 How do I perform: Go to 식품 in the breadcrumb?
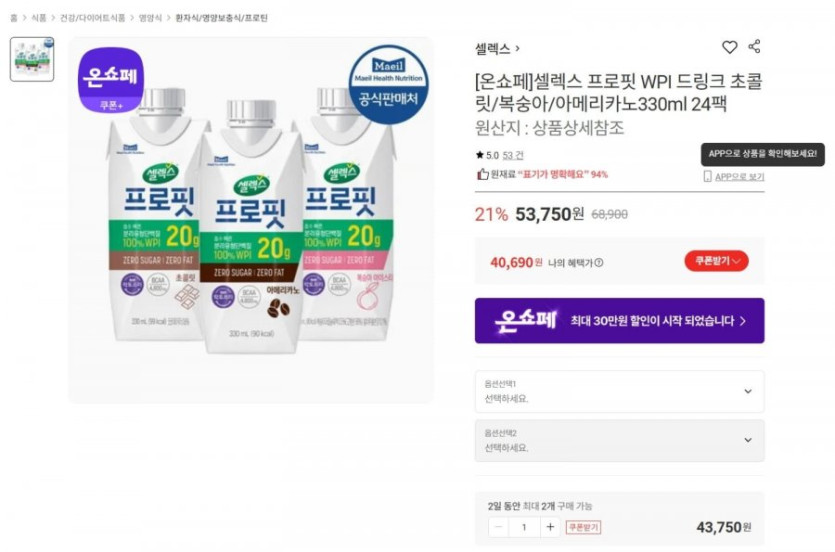coord(38,18)
